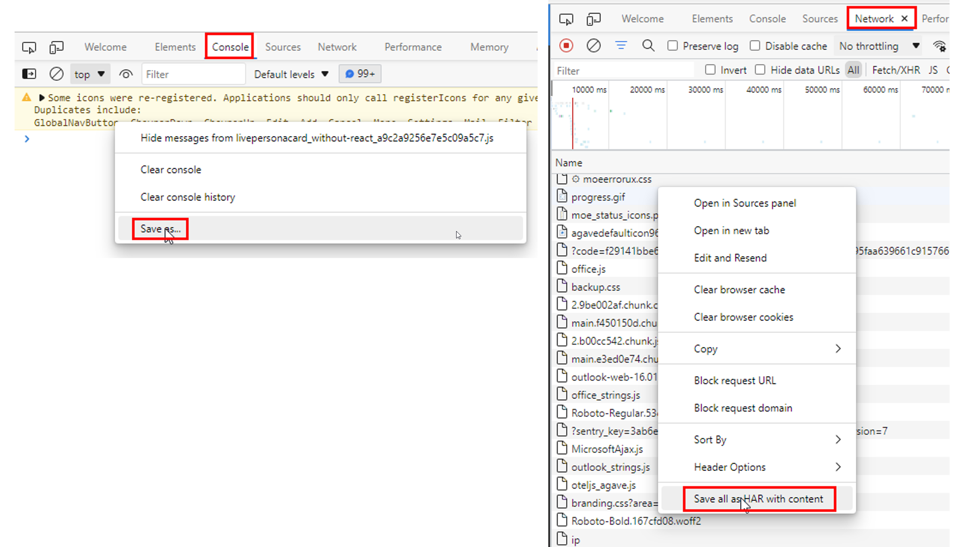Show console sidebar panel icon
This screenshot has height=547, width=980.
(29, 74)
